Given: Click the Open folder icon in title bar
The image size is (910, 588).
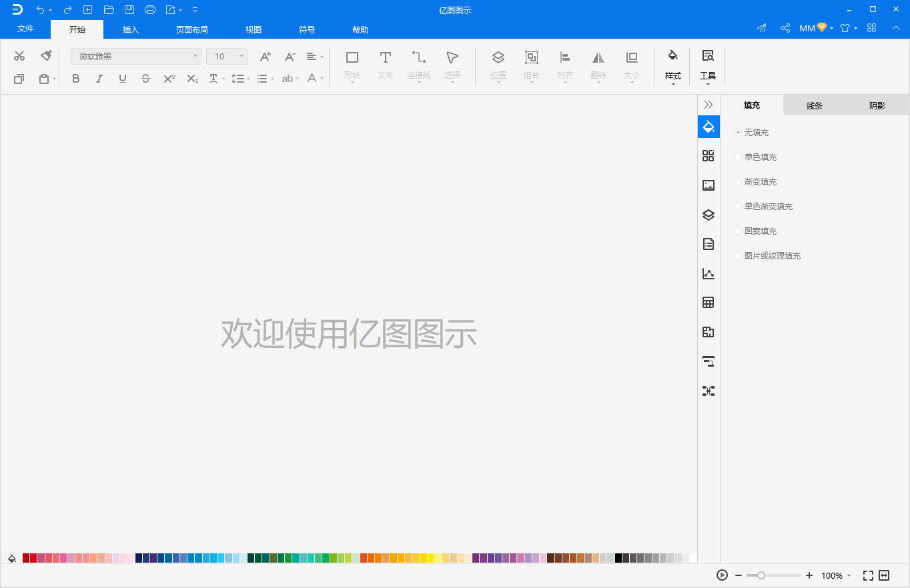Looking at the screenshot, I should pos(109,9).
